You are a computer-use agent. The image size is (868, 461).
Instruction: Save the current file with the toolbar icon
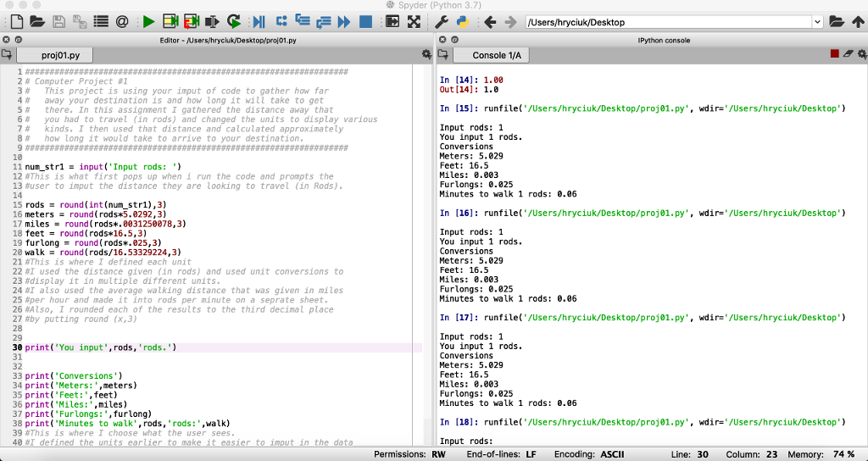[58, 21]
